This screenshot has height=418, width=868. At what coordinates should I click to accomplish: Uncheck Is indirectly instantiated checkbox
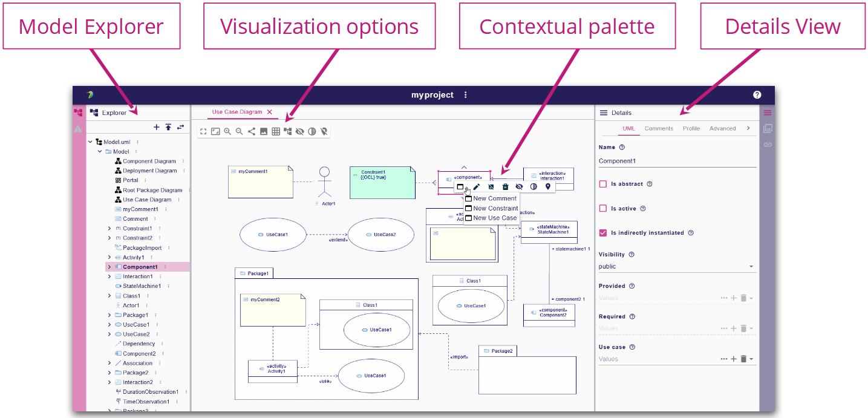tap(602, 233)
